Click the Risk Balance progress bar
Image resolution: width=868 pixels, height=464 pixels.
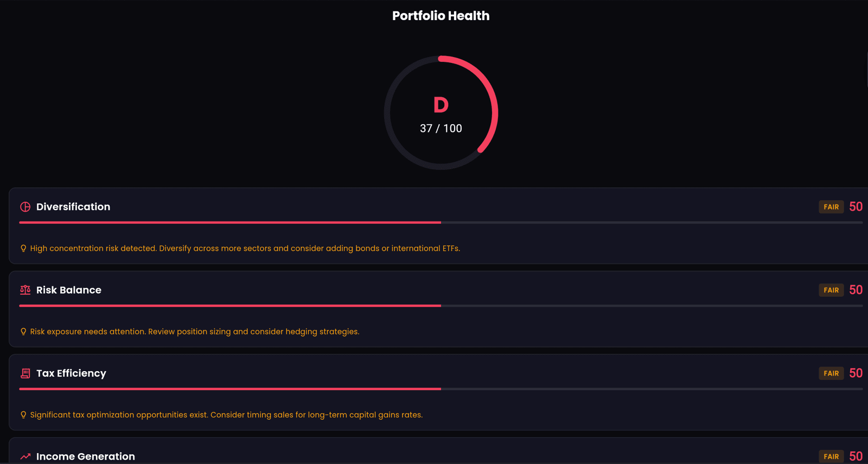point(441,306)
